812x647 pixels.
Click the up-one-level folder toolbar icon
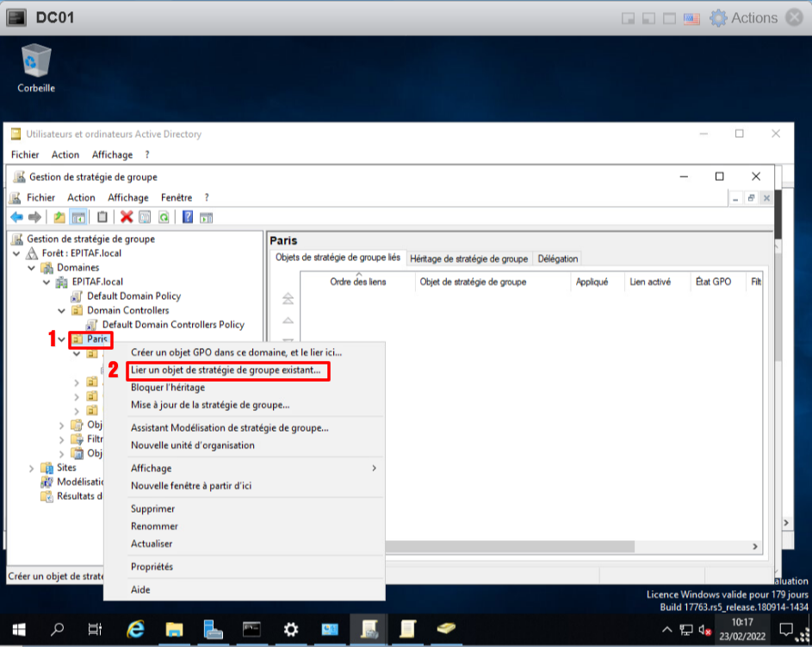[59, 217]
